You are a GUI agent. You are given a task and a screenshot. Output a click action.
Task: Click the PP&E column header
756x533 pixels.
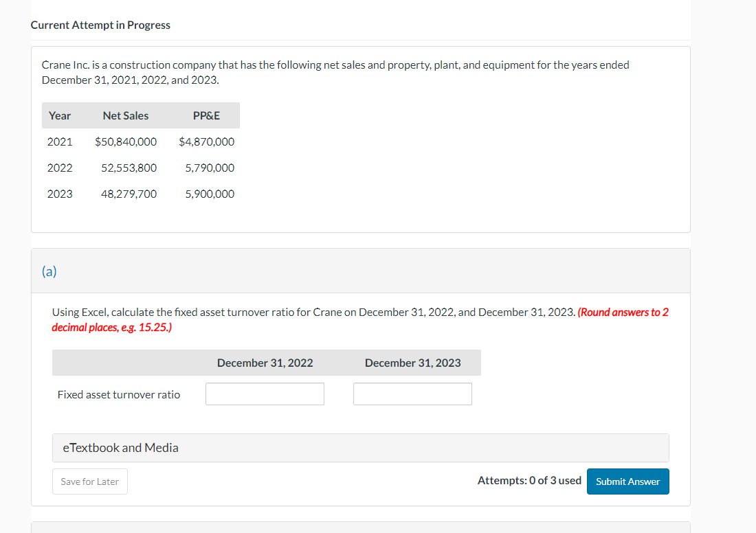click(x=206, y=115)
